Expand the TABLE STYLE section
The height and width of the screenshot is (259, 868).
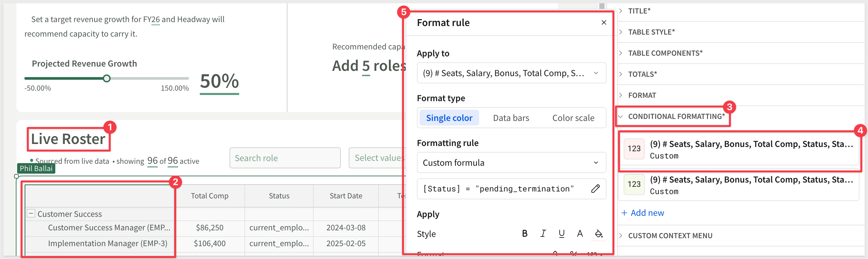tap(651, 32)
